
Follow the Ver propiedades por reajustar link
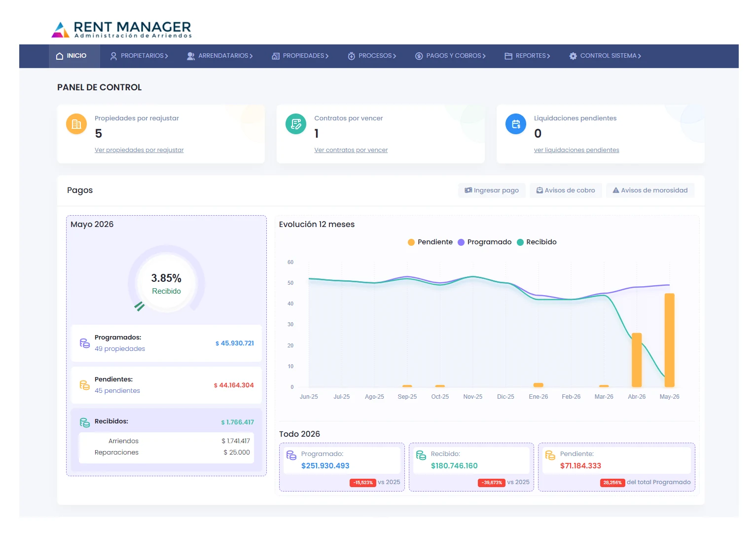[139, 150]
